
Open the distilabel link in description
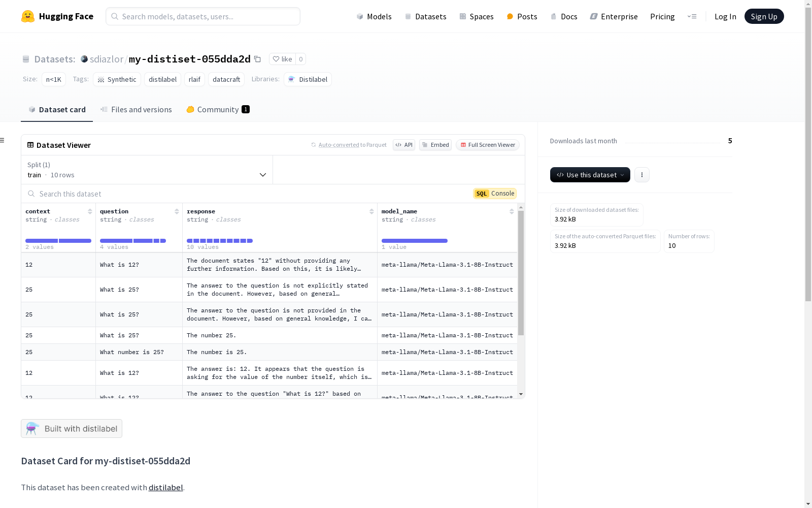click(165, 487)
